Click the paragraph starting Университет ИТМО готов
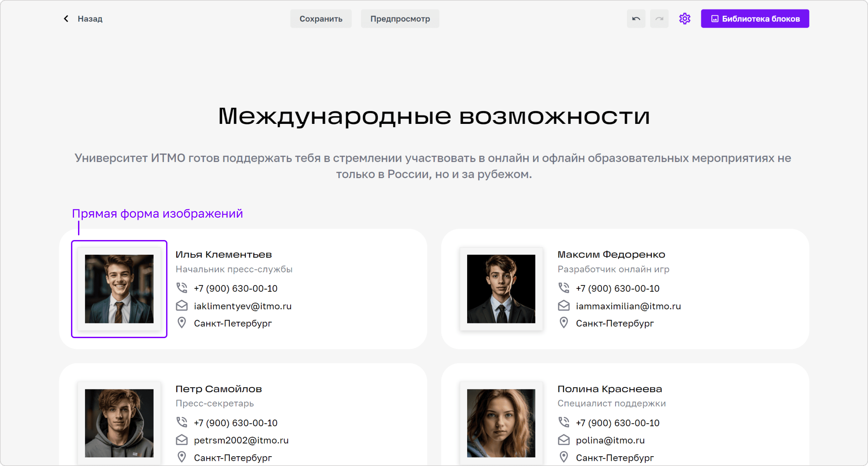Screen dimensions: 868x466 click(433, 166)
